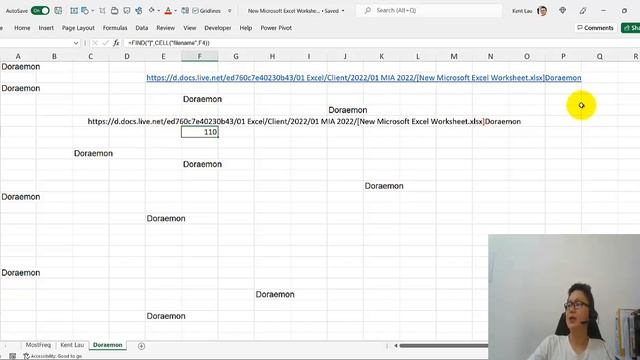Open the file name Saved dropdown in the title bar
This screenshot has width=640, height=360.
tap(343, 11)
